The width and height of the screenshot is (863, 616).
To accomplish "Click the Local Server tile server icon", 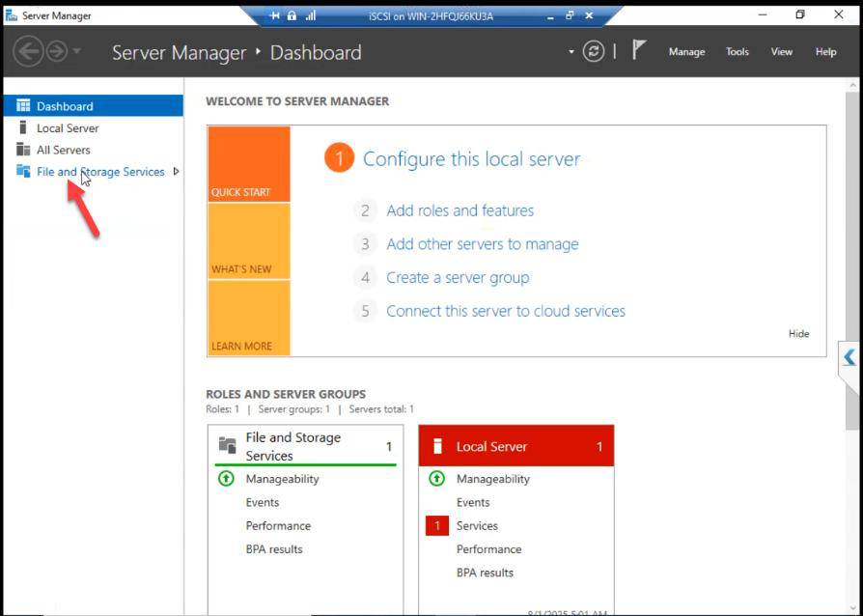I will pyautogui.click(x=437, y=446).
